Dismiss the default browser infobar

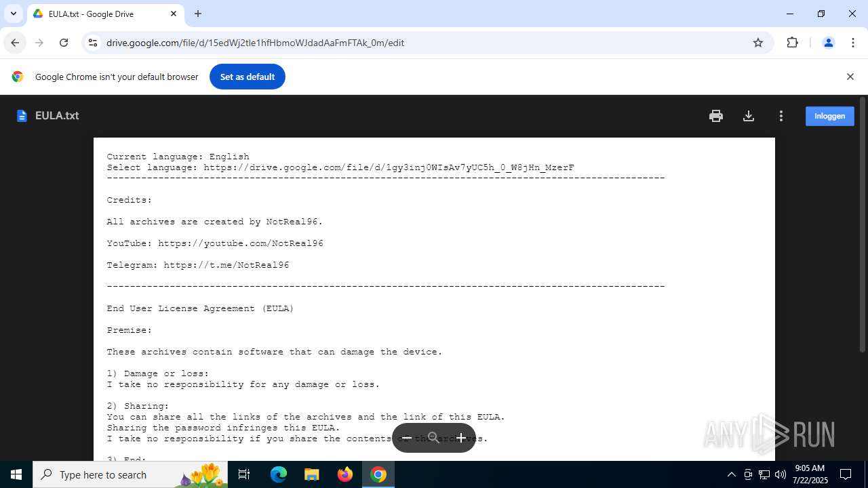[x=850, y=77]
